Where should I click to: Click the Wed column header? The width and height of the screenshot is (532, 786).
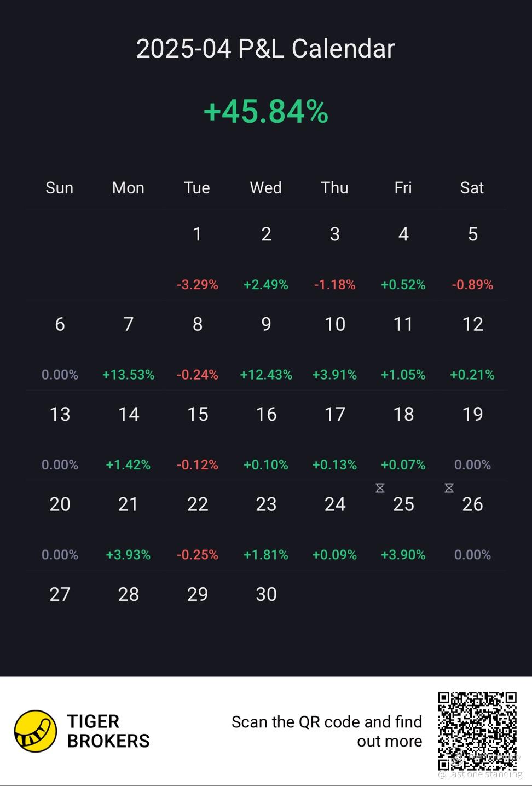[x=265, y=188]
